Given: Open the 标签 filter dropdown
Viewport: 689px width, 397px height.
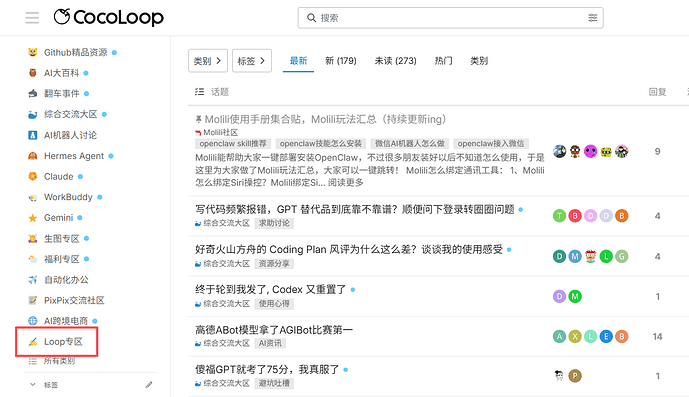Looking at the screenshot, I should [x=252, y=61].
